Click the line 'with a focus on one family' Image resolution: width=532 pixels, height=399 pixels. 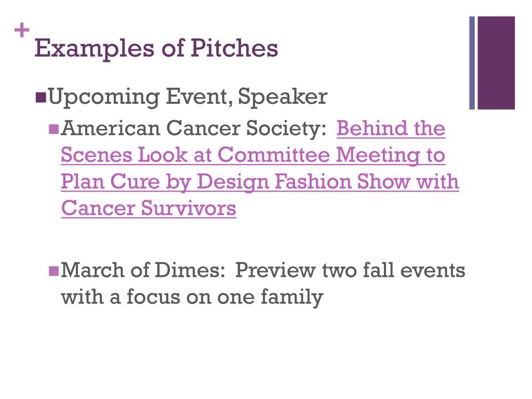[192, 297]
